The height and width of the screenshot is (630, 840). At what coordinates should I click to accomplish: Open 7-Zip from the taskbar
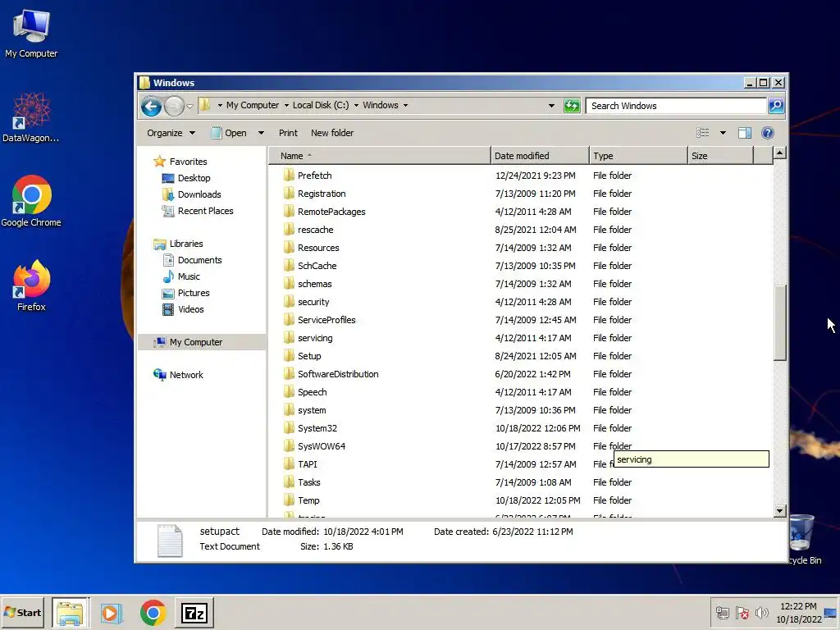(194, 612)
